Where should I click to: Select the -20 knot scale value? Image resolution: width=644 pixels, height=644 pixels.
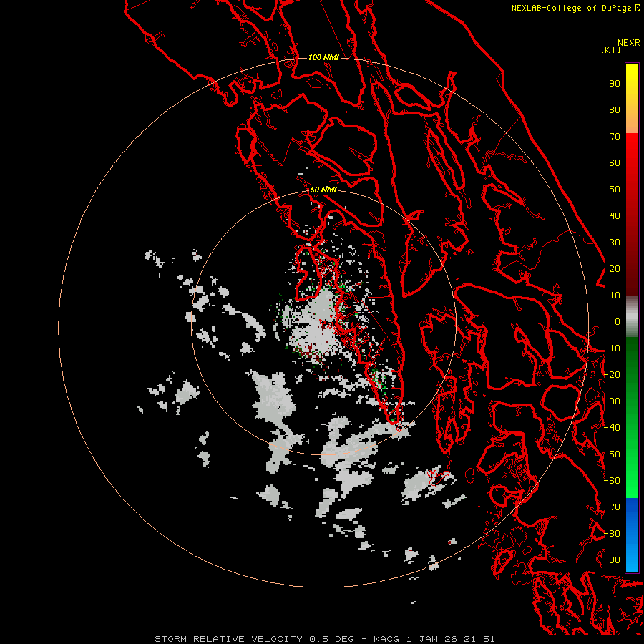point(613,375)
